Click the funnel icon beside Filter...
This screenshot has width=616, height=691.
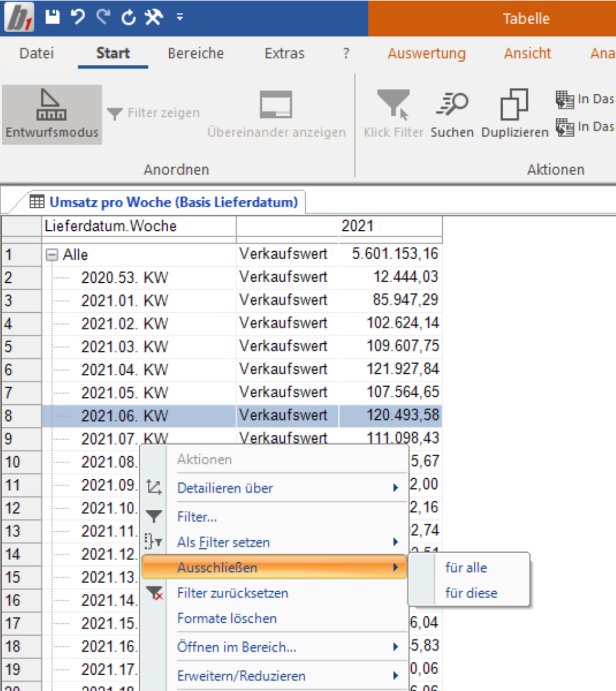pyautogui.click(x=153, y=516)
